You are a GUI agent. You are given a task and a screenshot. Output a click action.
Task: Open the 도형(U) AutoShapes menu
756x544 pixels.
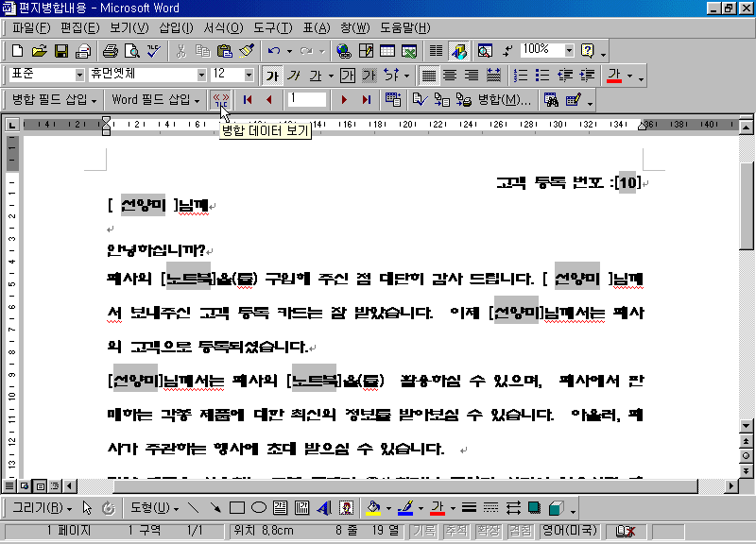154,508
